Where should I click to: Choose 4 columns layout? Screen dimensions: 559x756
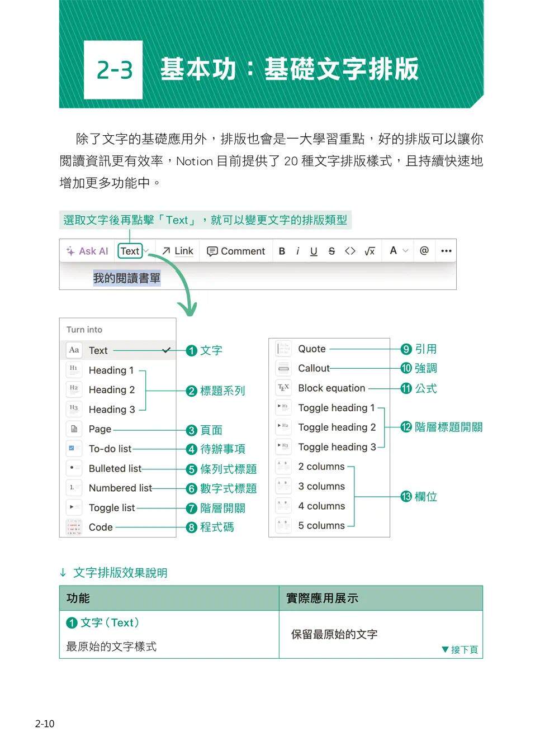329,506
